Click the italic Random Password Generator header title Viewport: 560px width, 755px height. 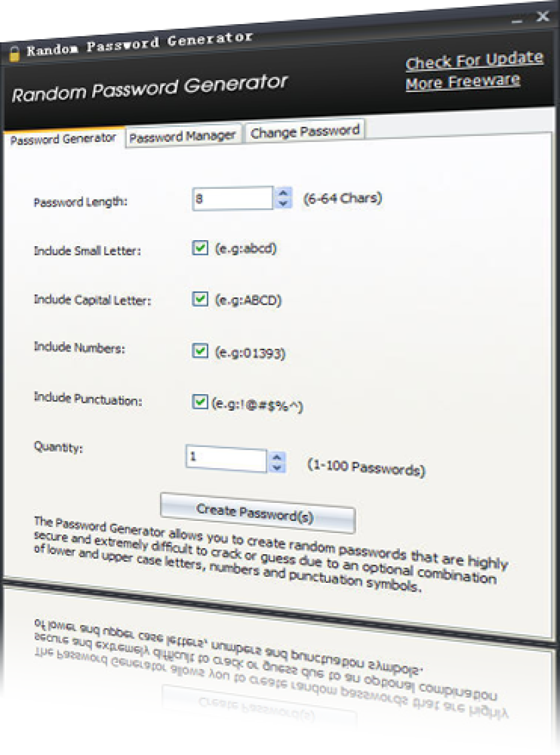[x=149, y=88]
